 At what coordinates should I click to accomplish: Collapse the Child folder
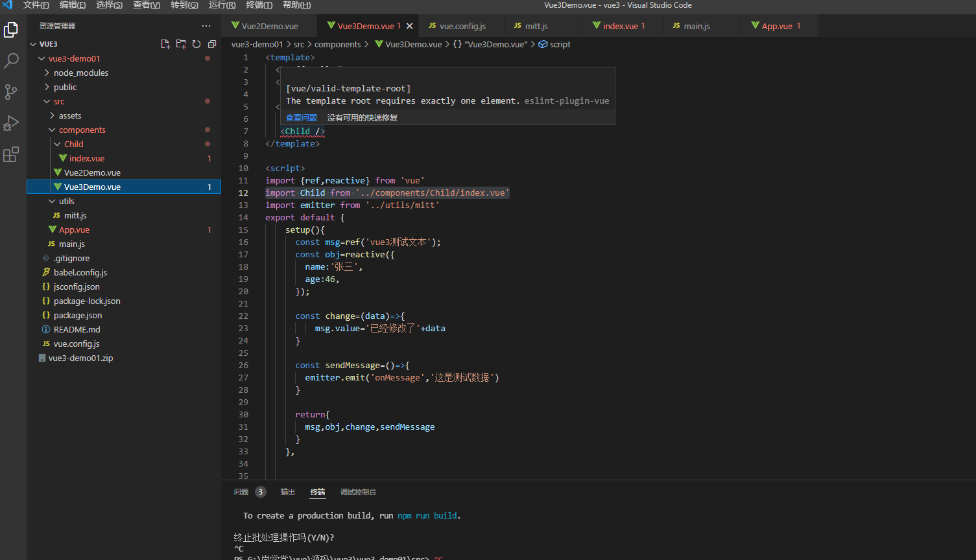point(57,144)
